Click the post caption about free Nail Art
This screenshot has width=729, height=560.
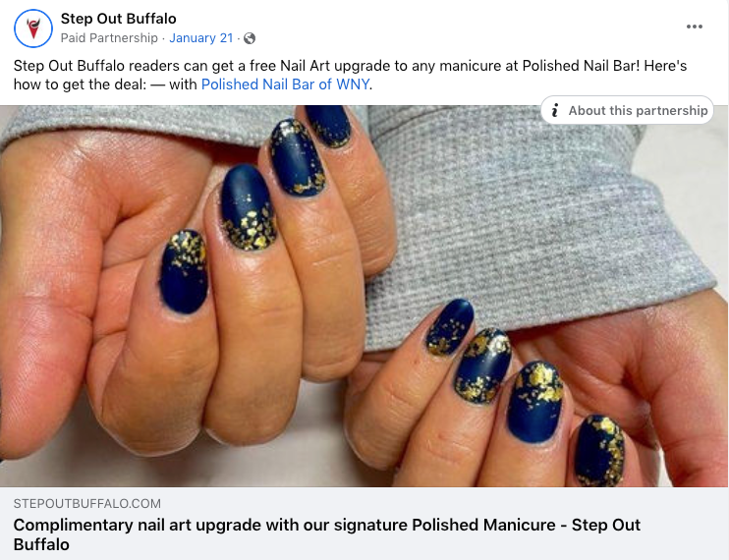click(x=350, y=75)
